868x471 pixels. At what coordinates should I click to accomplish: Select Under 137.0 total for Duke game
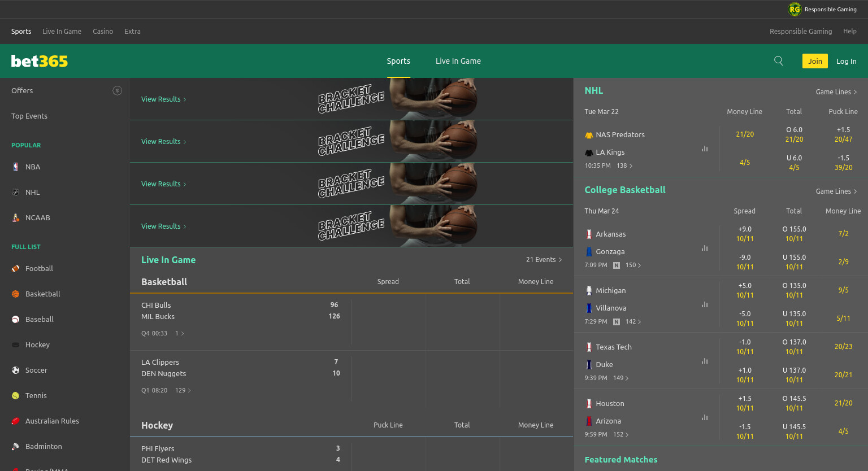pyautogui.click(x=794, y=375)
